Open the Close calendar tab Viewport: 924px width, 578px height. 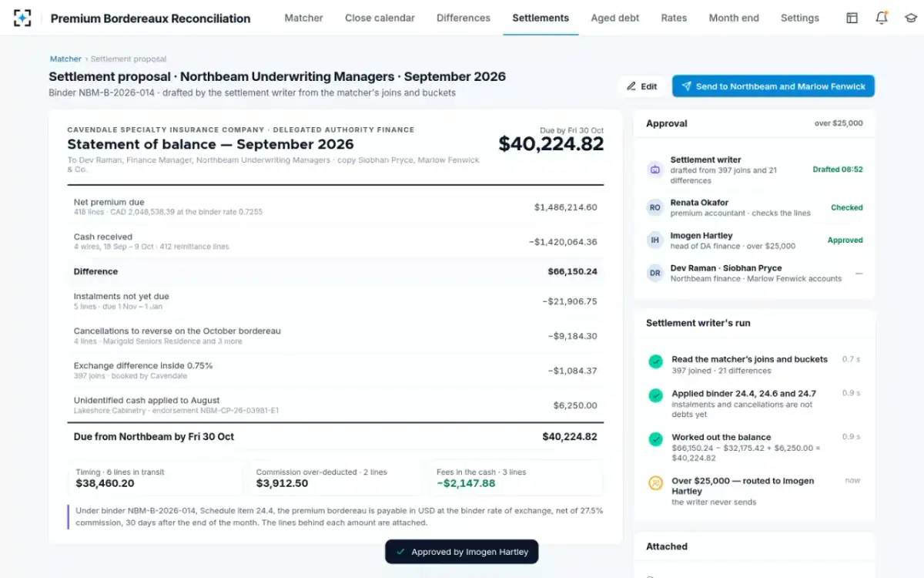click(380, 18)
